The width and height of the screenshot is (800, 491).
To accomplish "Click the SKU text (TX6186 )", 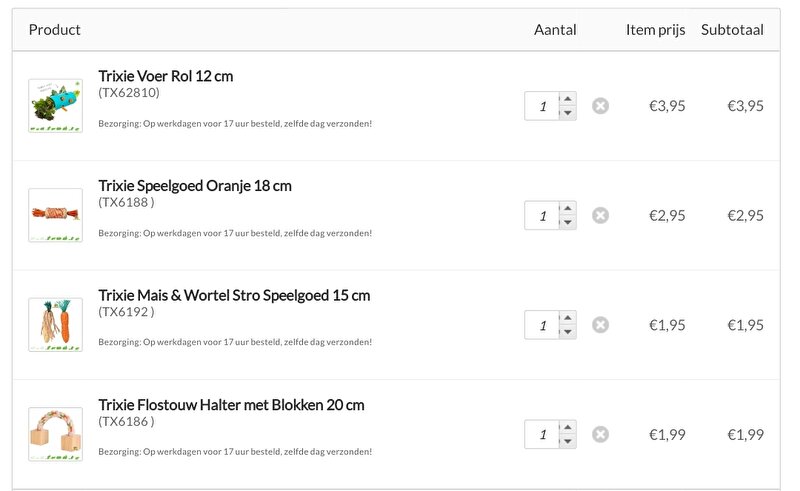I will click(127, 422).
